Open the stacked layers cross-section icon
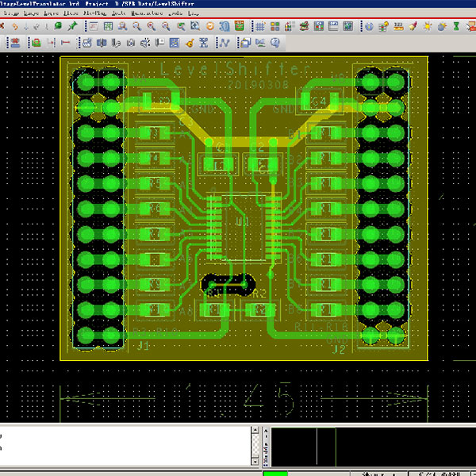 [x=304, y=27]
